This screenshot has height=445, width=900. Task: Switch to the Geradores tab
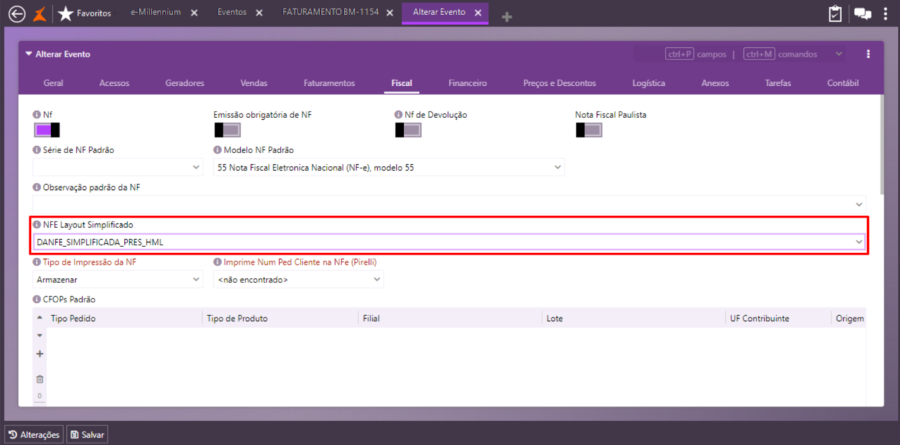[x=185, y=83]
